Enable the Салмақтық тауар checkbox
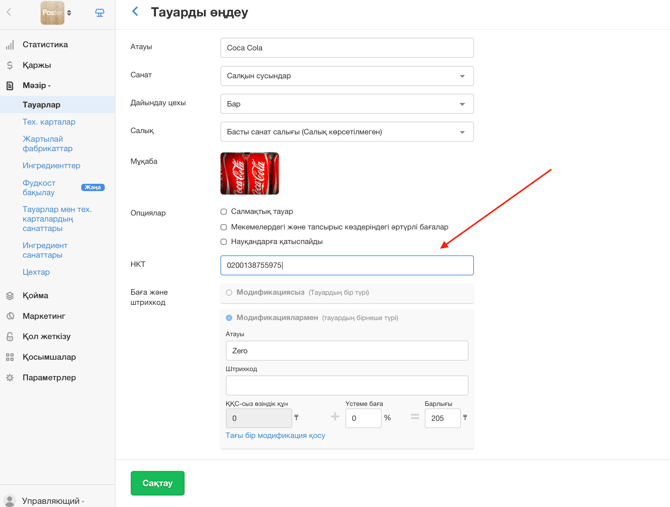 pos(223,212)
